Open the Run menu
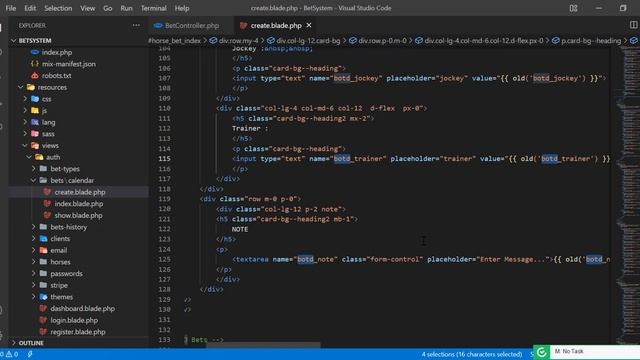 126,8
